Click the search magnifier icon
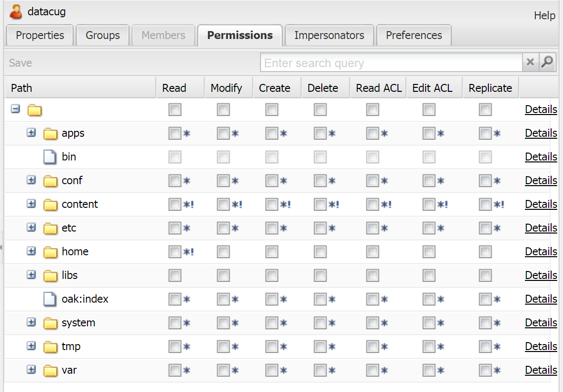Image resolution: width=563 pixels, height=392 pixels. [x=547, y=63]
